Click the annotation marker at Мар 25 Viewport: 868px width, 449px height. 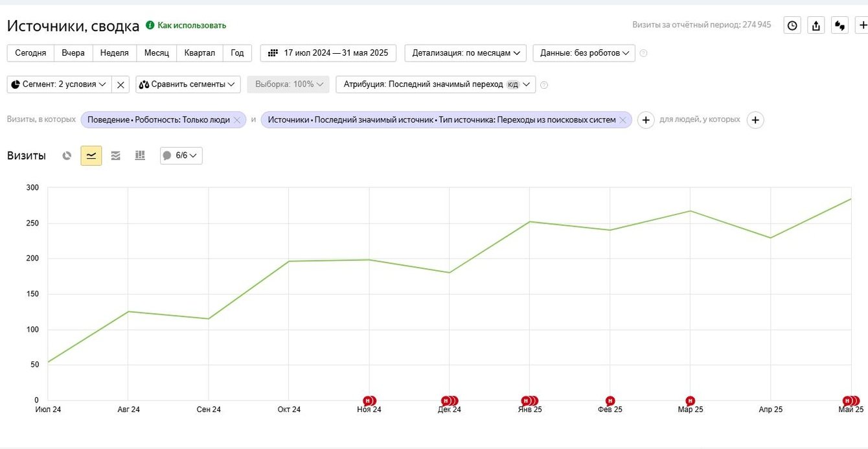[691, 401]
